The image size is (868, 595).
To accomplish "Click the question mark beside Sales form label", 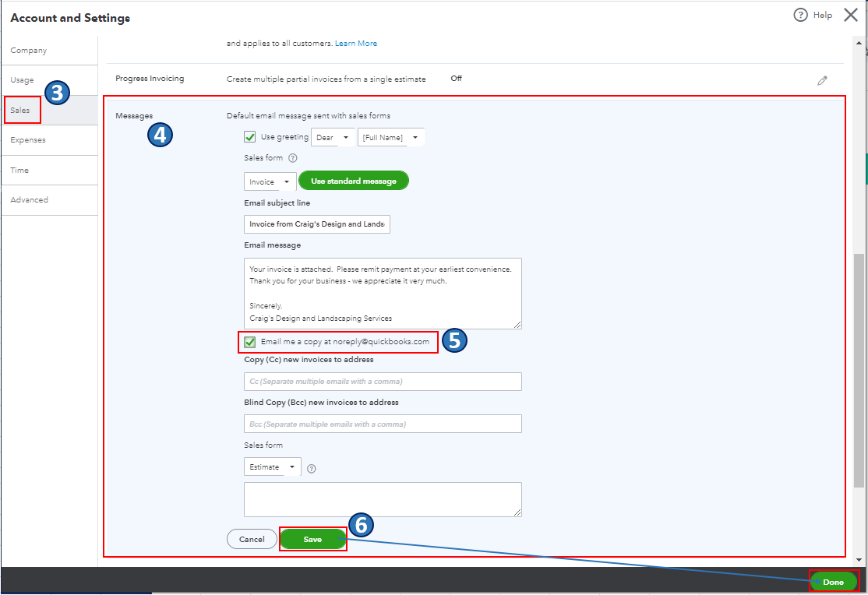I will (291, 158).
